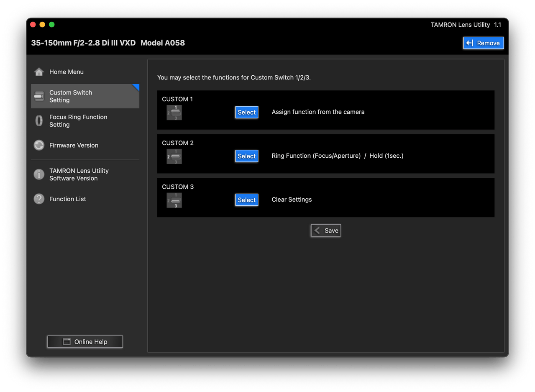Choose Select for CUSTOM 2
Image resolution: width=535 pixels, height=392 pixels.
tap(247, 156)
